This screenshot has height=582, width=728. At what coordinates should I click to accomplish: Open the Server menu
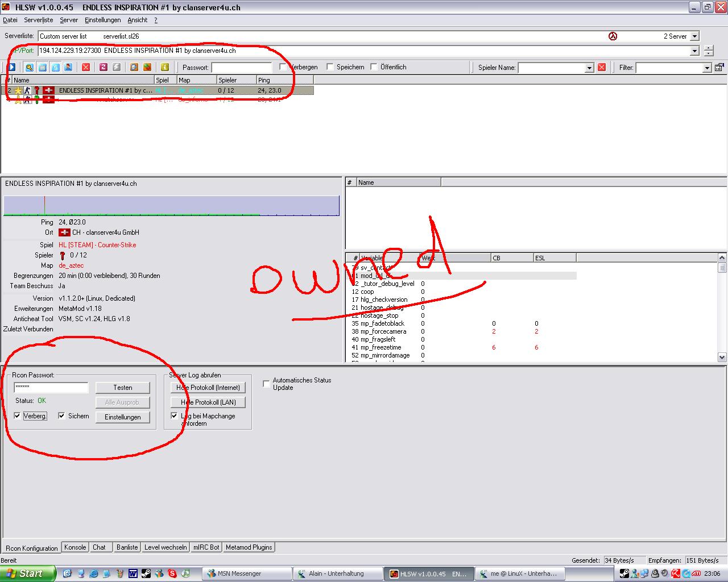pyautogui.click(x=69, y=20)
